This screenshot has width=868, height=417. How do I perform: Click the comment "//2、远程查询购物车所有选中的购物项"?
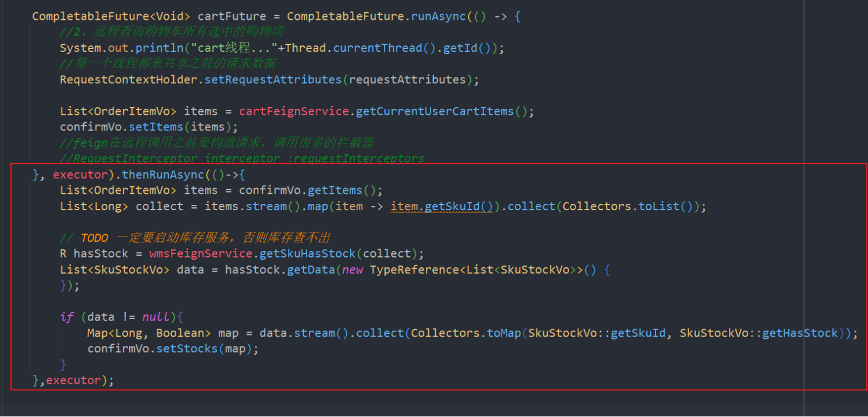tap(172, 32)
